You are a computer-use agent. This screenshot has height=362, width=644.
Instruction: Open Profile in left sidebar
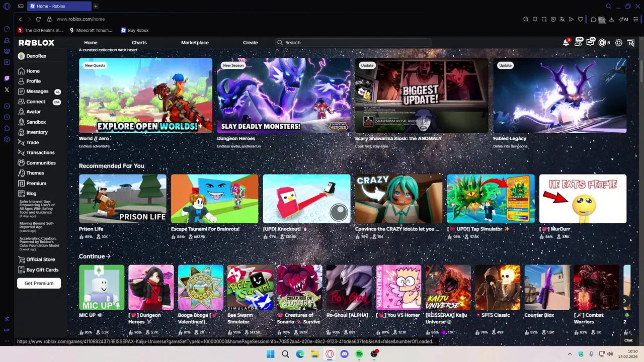[34, 81]
